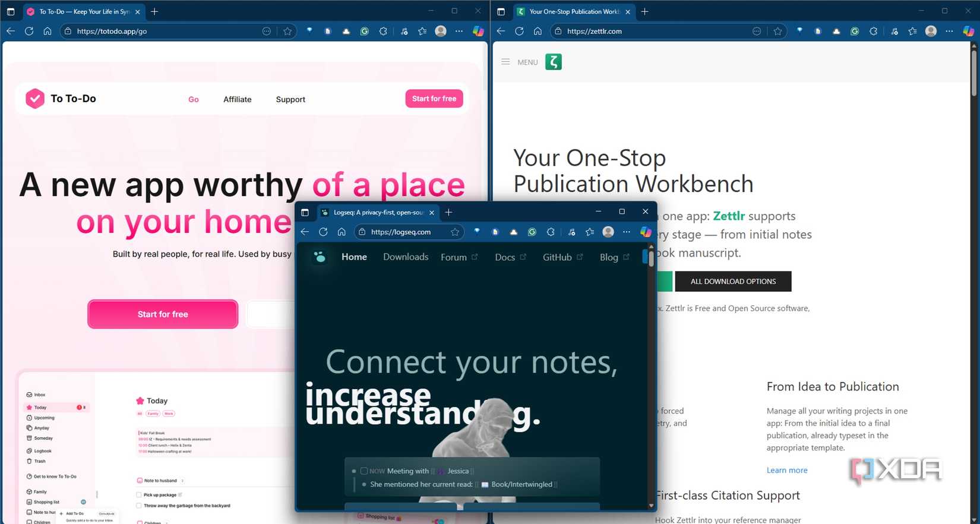Screen dimensions: 980x524
Task: Open Copilot in the Zettlr window
Action: point(968,31)
